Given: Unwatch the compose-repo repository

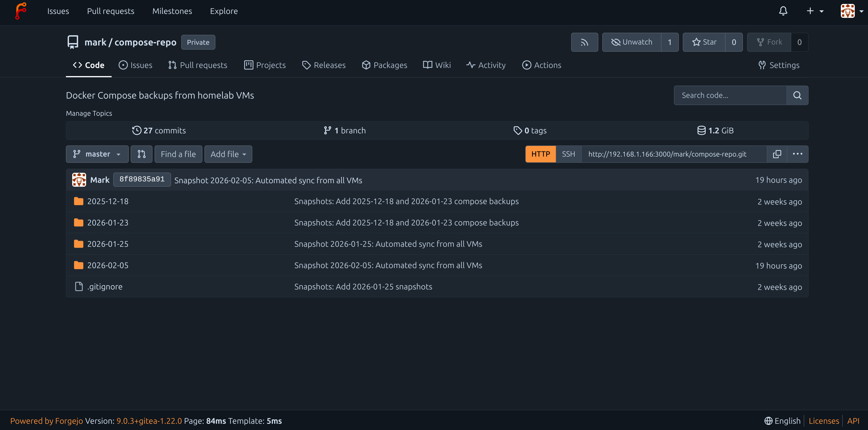Looking at the screenshot, I should click(x=632, y=42).
